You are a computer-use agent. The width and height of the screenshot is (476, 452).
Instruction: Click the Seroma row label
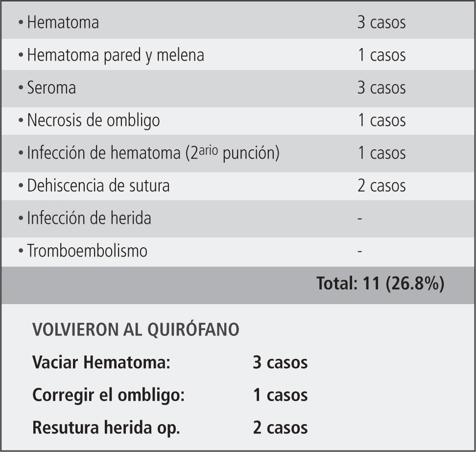pyautogui.click(x=51, y=88)
